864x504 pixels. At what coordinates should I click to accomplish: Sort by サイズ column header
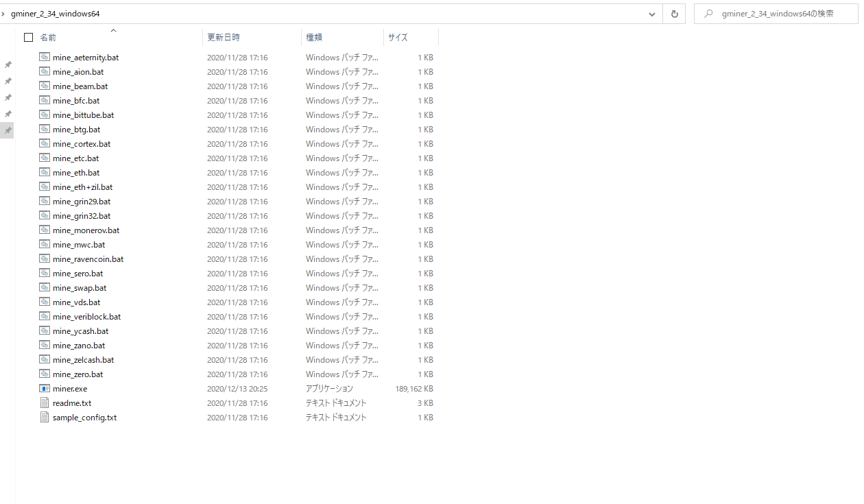[x=398, y=38]
